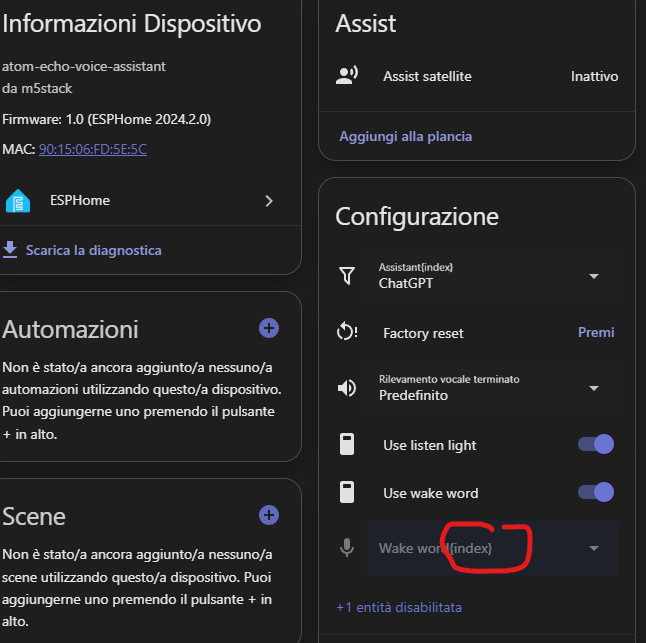Add a new scene with plus icon
The image size is (646, 643).
[x=268, y=515]
